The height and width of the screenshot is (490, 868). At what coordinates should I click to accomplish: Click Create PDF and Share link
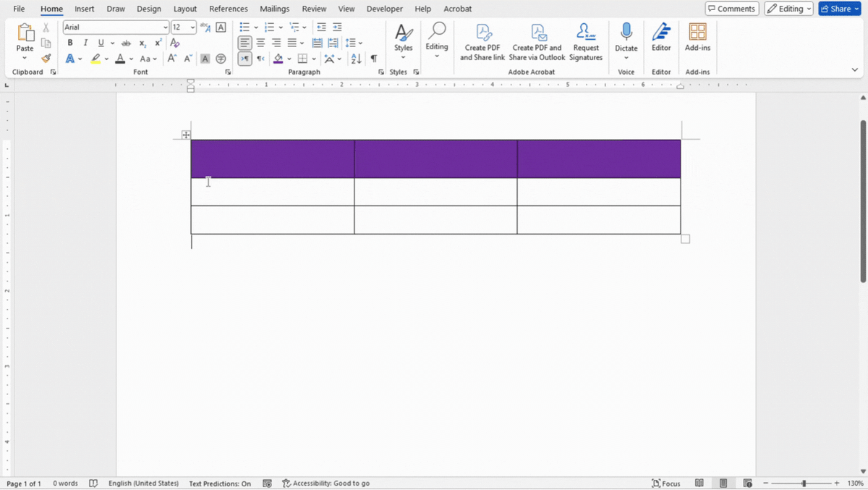click(482, 42)
